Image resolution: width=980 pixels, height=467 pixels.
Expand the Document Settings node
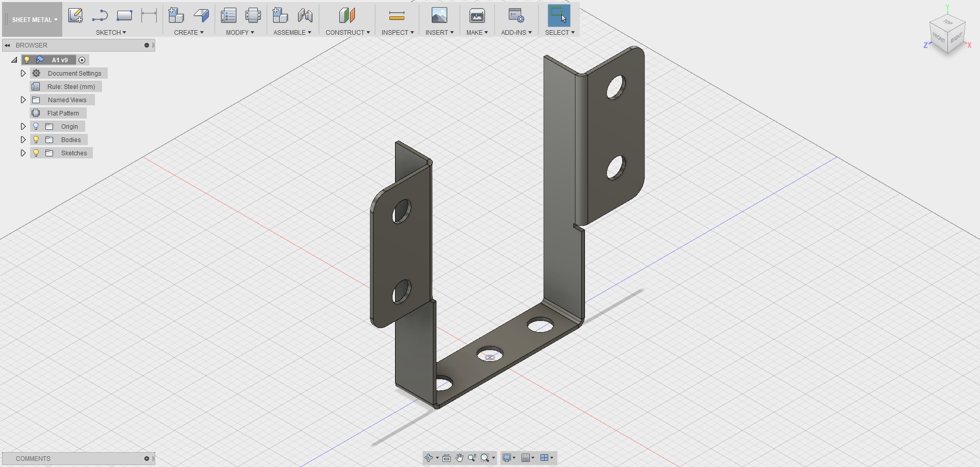(23, 73)
